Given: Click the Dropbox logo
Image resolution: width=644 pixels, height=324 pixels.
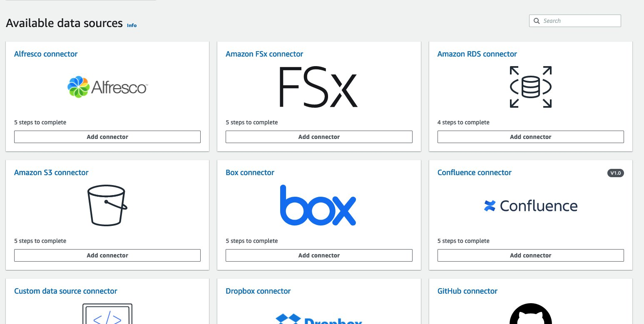Looking at the screenshot, I should pyautogui.click(x=319, y=319).
